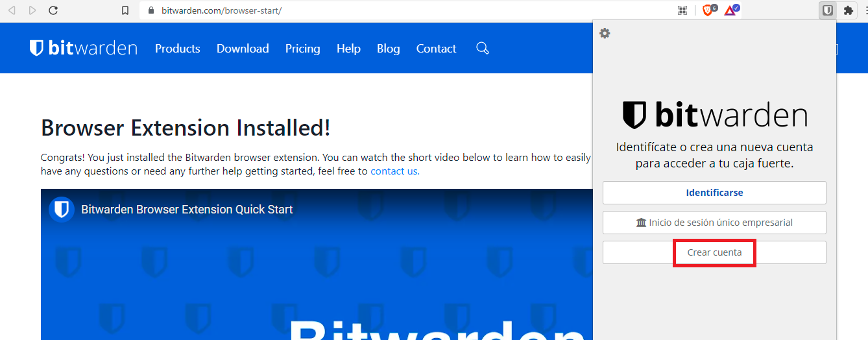This screenshot has width=868, height=340.
Task: Click the Bitwarden logo in popup
Action: pos(715,115)
